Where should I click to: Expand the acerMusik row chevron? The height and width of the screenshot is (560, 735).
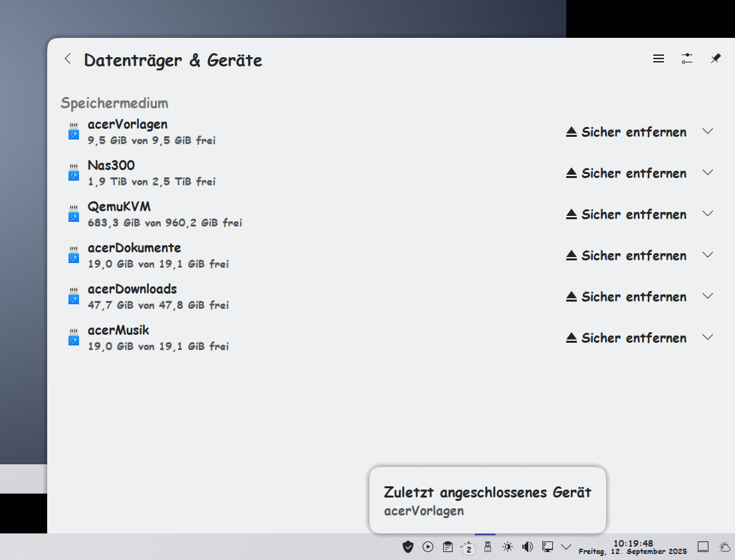708,337
